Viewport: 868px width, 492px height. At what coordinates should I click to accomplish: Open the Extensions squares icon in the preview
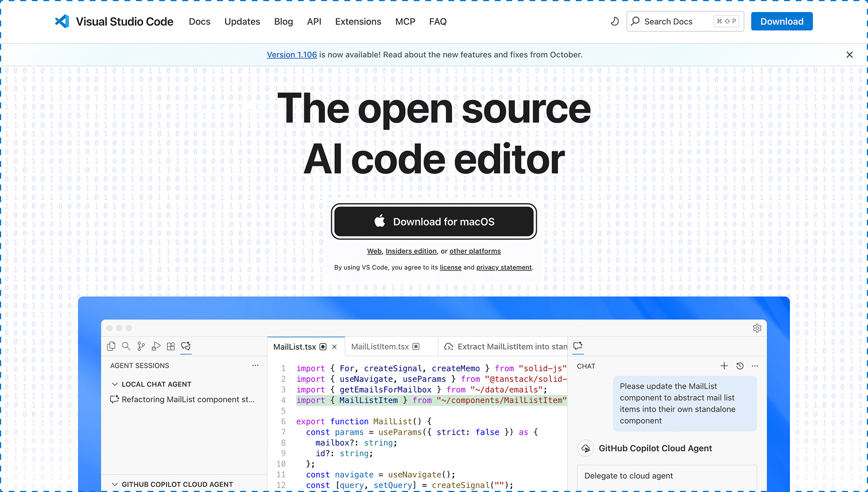pos(170,346)
